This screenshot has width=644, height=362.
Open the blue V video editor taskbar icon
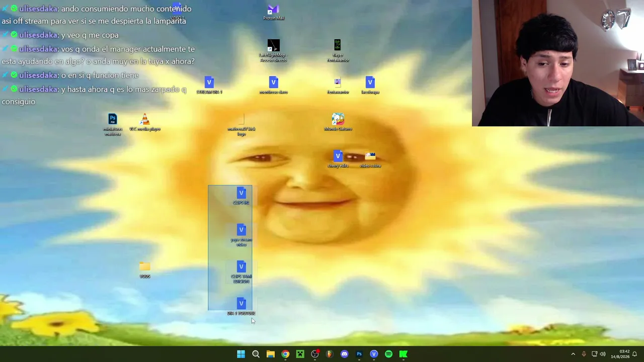[374, 354]
